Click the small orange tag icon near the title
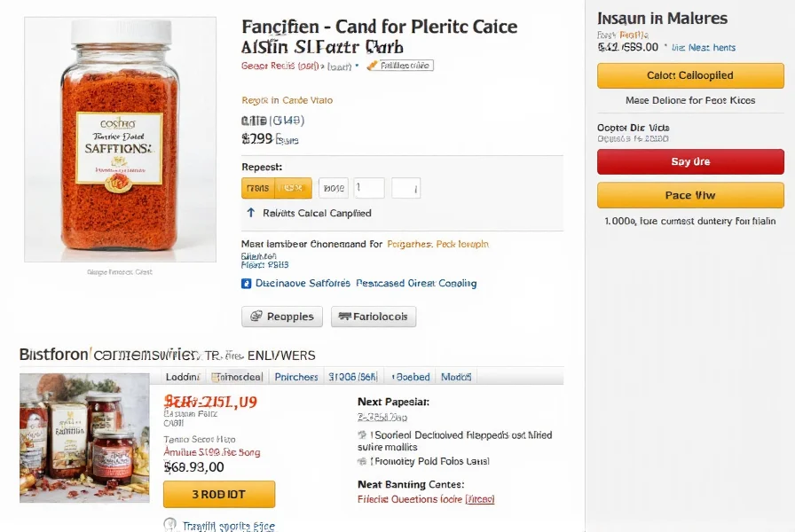 click(x=372, y=66)
